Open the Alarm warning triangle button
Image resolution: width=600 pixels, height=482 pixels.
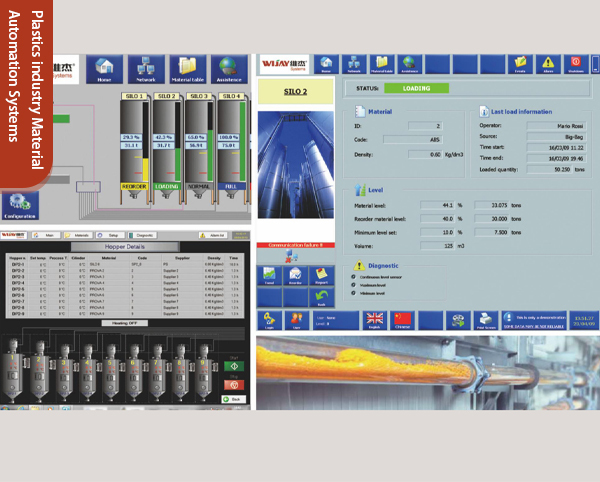[x=548, y=64]
